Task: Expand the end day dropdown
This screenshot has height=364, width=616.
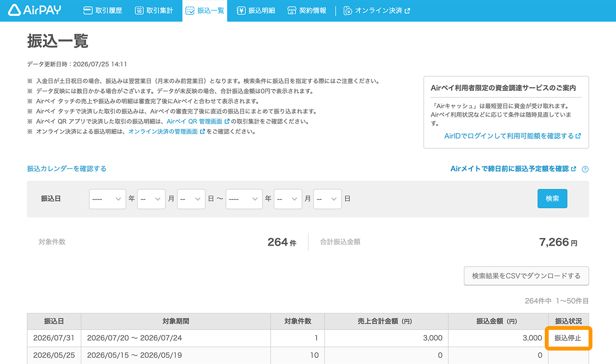Action: tap(327, 199)
